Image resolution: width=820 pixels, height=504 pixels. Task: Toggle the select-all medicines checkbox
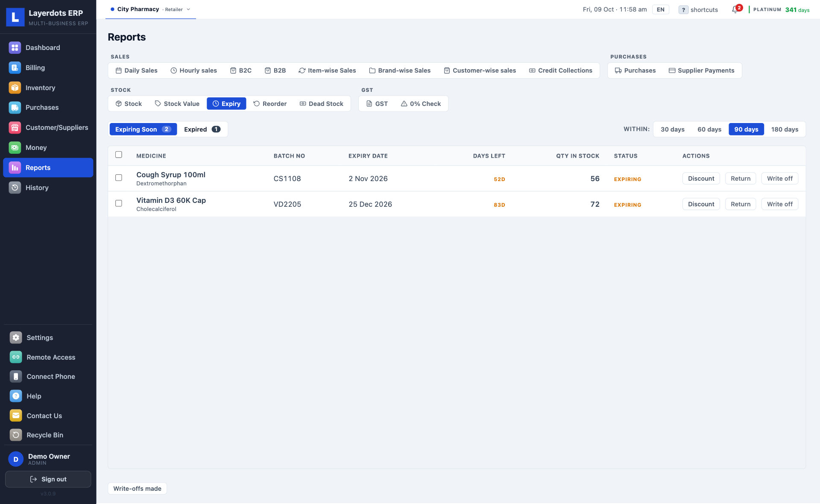(x=119, y=155)
